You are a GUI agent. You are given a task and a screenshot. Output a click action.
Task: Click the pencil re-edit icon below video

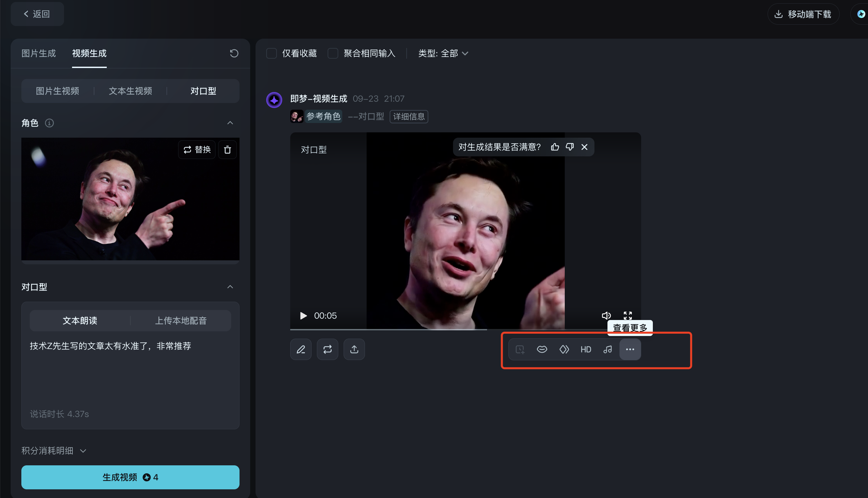click(301, 349)
